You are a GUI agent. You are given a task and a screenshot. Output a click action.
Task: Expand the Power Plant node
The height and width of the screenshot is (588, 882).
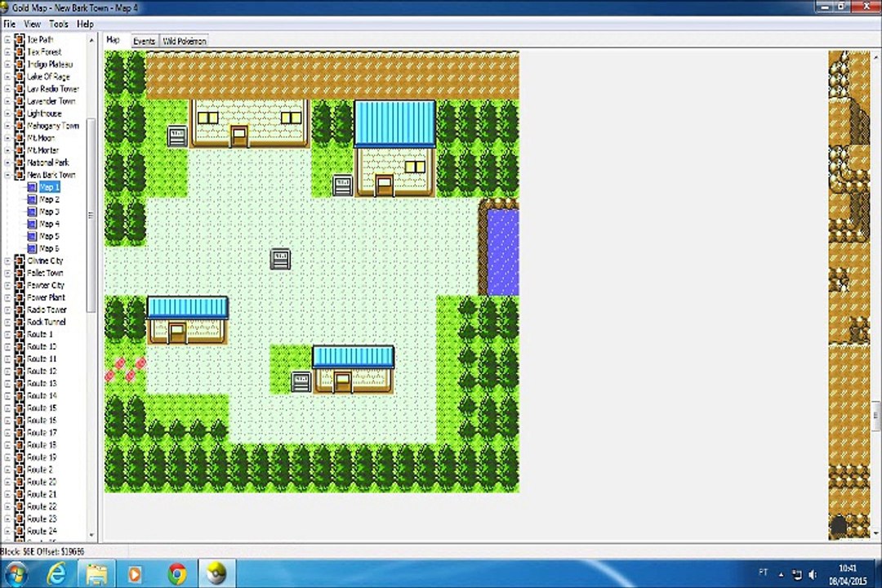point(7,297)
